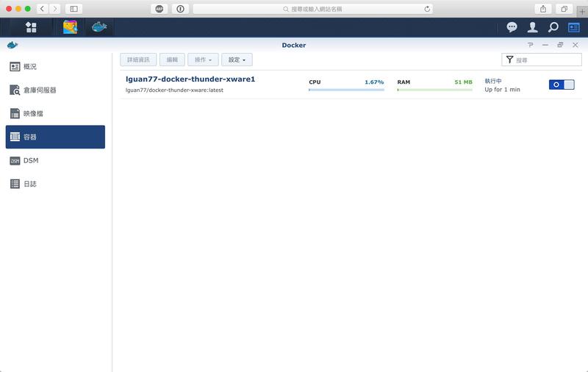Viewport: 588px width, 372px height.
Task: Click Safari back button
Action: (x=43, y=9)
